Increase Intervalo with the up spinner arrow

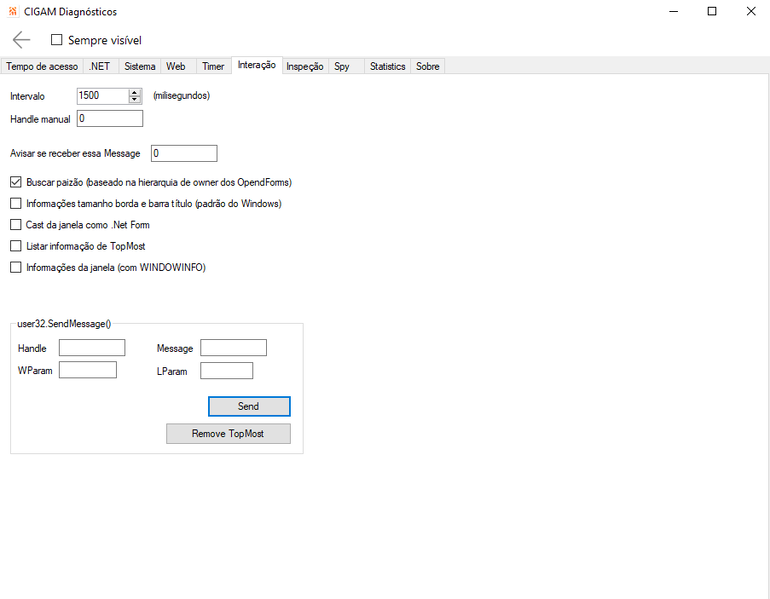coord(135,92)
